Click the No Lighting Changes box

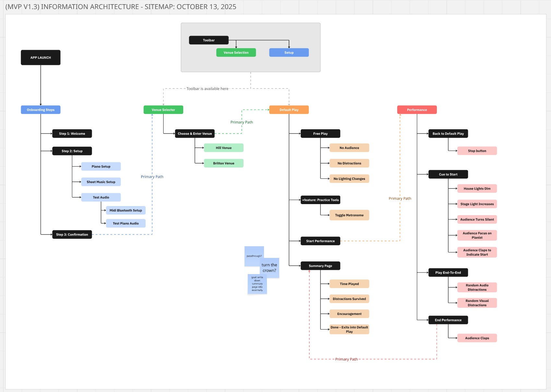click(x=349, y=179)
